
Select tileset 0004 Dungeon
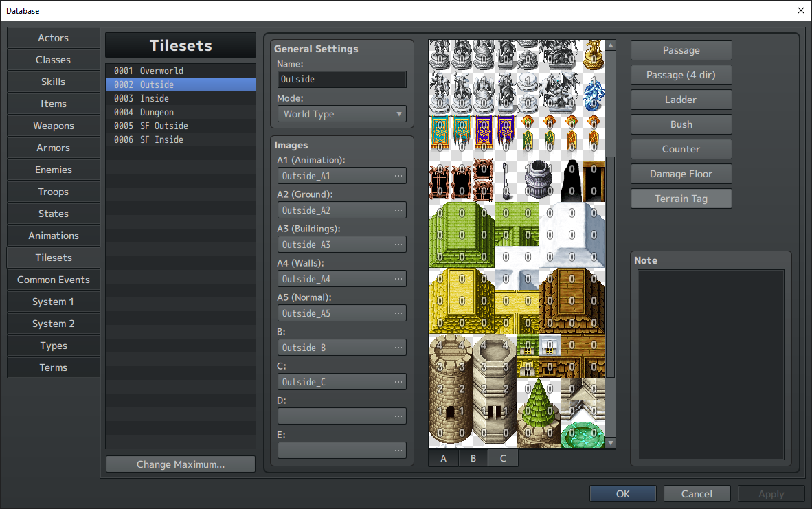(180, 113)
